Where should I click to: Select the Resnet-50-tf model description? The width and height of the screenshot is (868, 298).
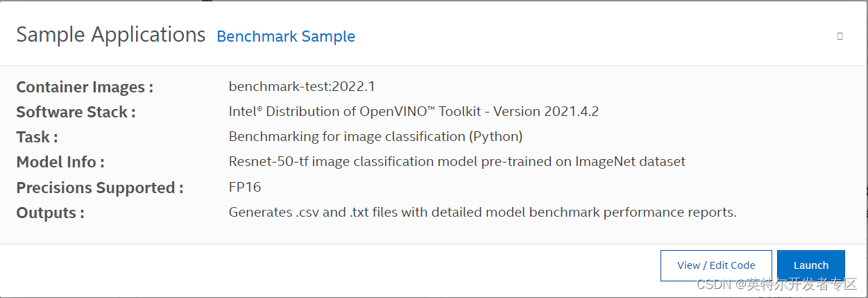pos(457,162)
